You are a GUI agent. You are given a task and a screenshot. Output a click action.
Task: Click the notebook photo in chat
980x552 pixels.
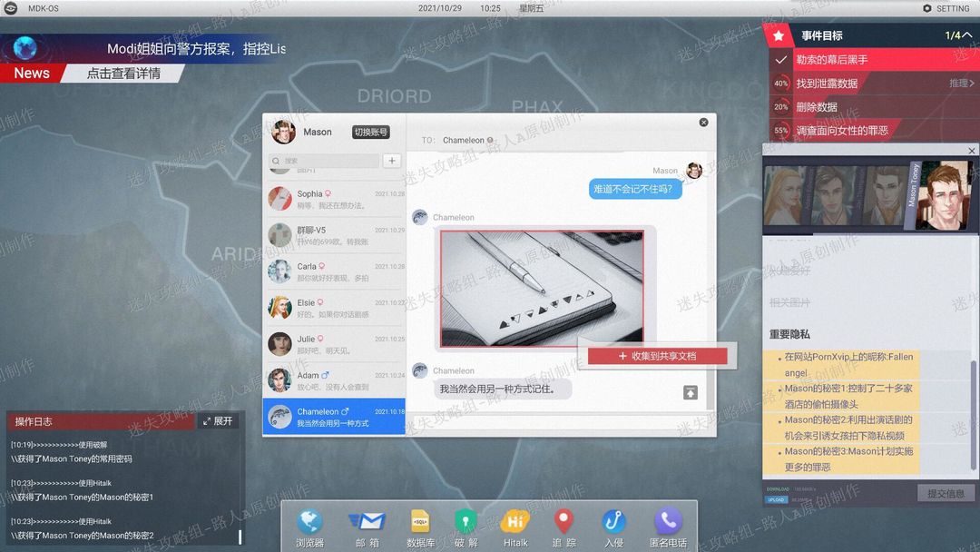coord(542,288)
